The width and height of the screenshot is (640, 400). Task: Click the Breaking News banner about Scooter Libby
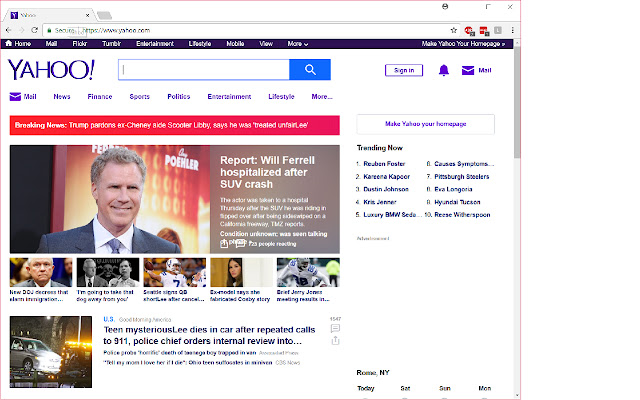(175, 125)
